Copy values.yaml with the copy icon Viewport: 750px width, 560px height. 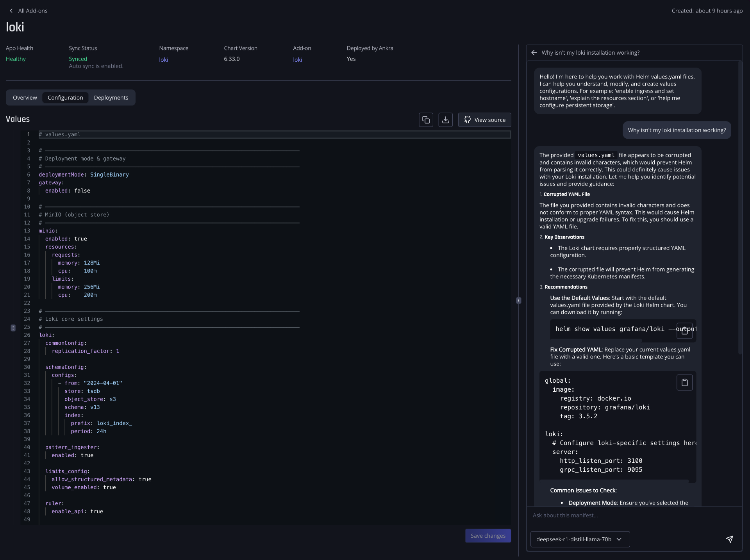coord(426,120)
